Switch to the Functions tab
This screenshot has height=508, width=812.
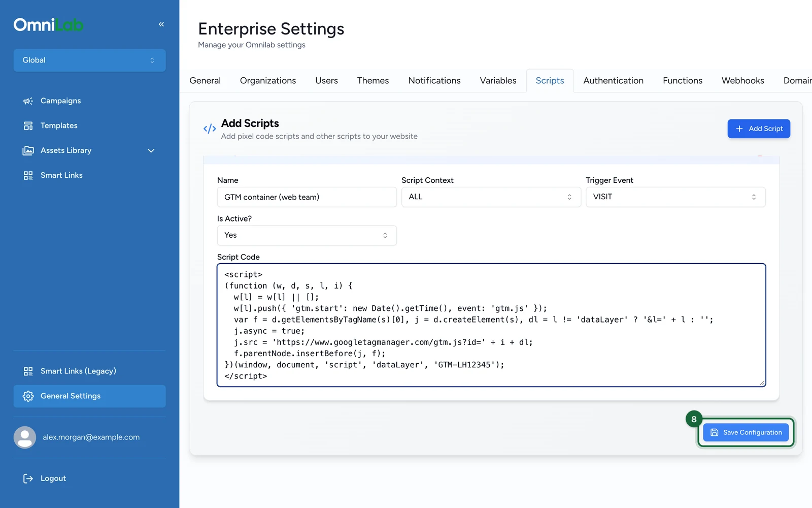click(x=683, y=81)
